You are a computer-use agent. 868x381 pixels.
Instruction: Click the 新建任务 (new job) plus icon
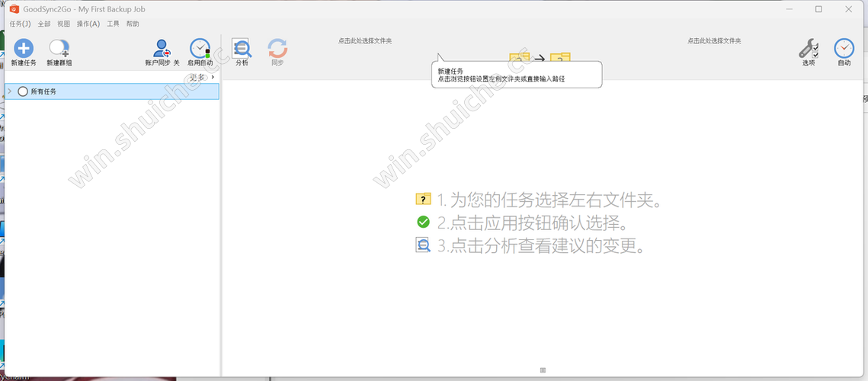(24, 48)
